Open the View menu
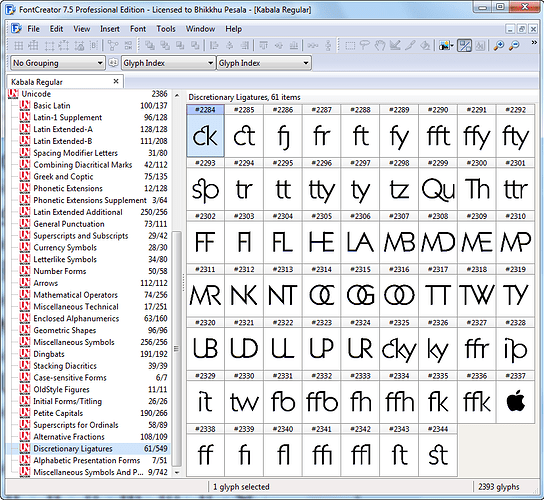This screenshot has width=544, height=500. tap(82, 29)
